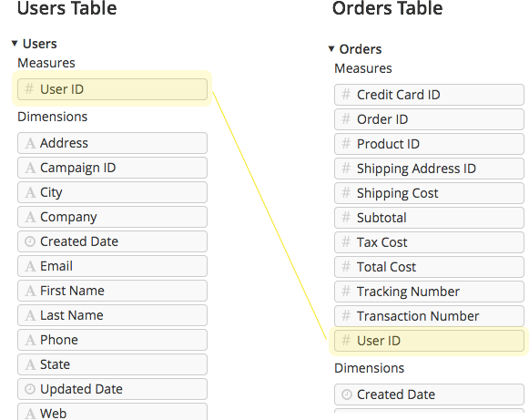529x420 pixels.
Task: Collapse the Users tree triangle
Action: pyautogui.click(x=15, y=43)
